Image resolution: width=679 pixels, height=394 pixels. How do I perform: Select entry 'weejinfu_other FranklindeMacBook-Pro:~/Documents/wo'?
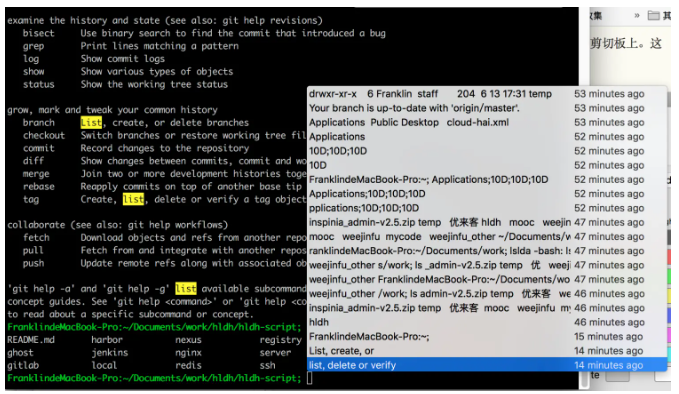tap(487, 280)
